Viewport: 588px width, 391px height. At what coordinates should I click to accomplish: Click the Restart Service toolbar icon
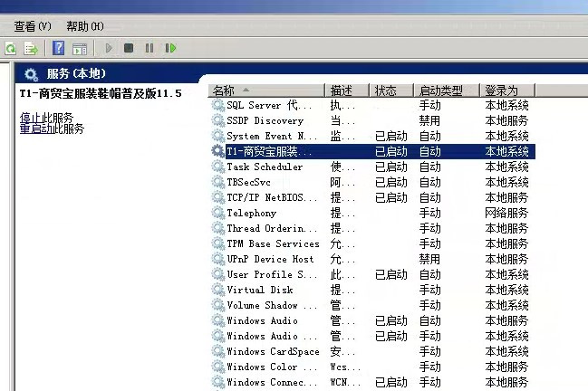coord(170,48)
